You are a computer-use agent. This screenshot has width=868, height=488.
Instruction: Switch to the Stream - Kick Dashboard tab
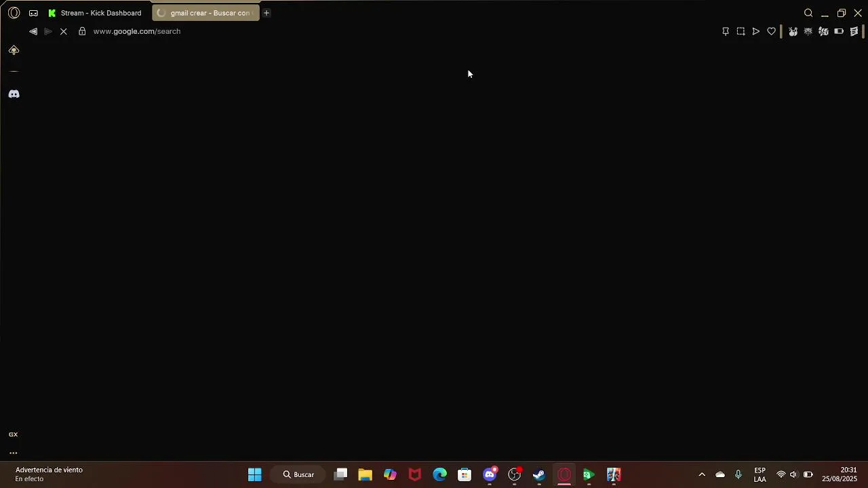coord(96,13)
